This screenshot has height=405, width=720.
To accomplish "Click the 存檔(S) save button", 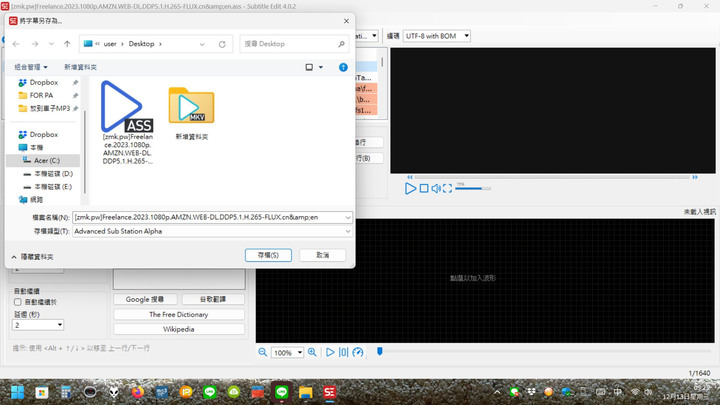I will (268, 255).
